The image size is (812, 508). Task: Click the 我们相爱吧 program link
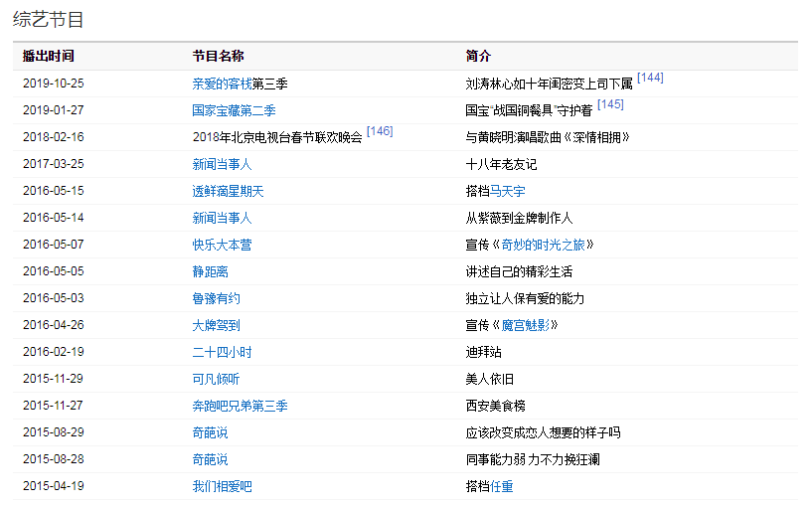[222, 486]
